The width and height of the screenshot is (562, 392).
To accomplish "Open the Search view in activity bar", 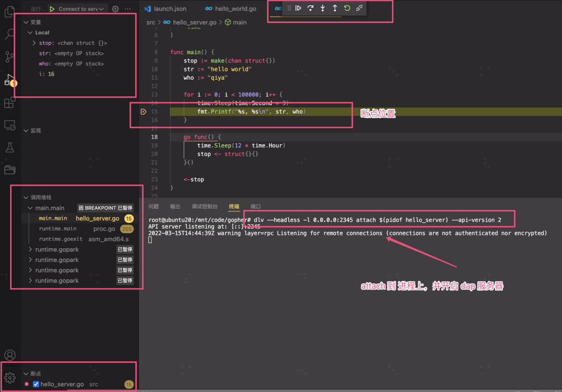I will click(x=10, y=34).
